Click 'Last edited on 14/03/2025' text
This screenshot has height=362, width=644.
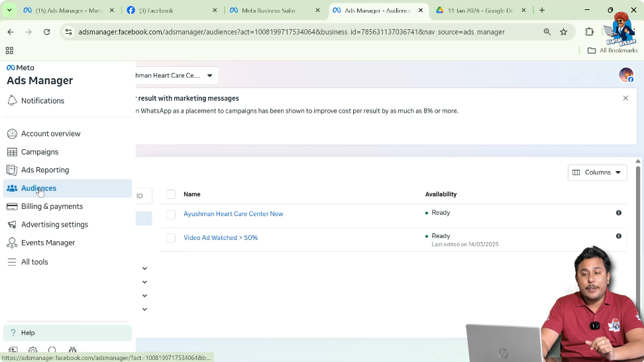pos(465,245)
